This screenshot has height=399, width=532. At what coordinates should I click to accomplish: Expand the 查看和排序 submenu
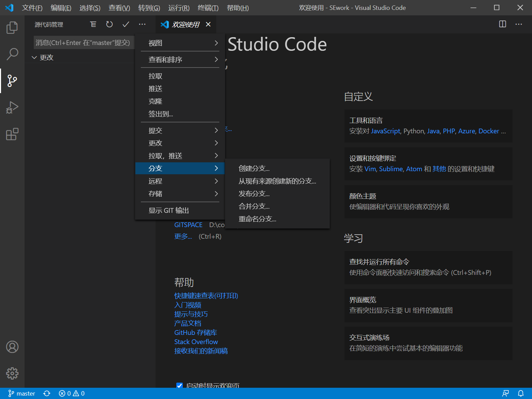[x=180, y=59]
